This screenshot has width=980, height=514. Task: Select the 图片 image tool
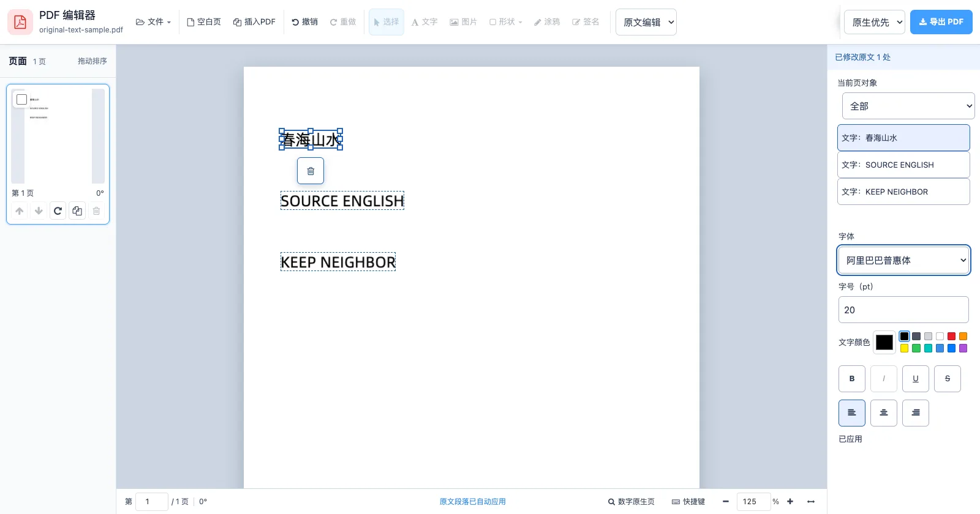coord(463,22)
